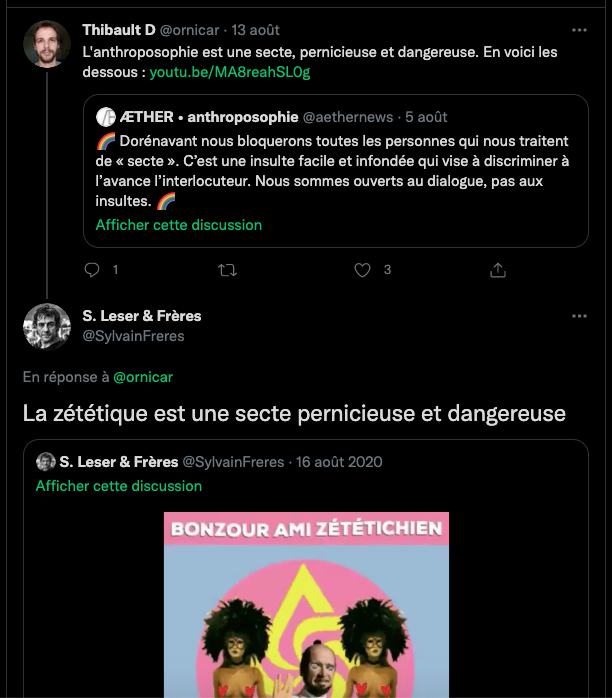The image size is (612, 698).
Task: Click the retweet icon under Thibault's tweet
Action: click(227, 270)
